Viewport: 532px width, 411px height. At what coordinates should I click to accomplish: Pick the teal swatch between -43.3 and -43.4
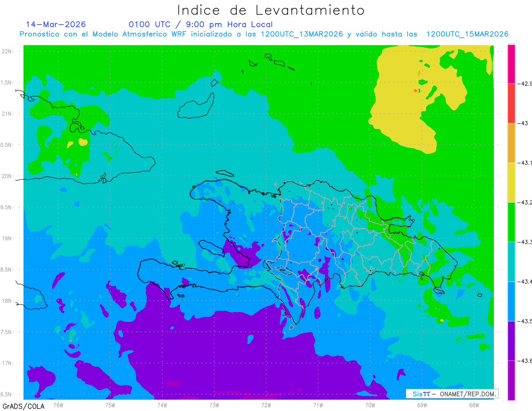(x=511, y=262)
